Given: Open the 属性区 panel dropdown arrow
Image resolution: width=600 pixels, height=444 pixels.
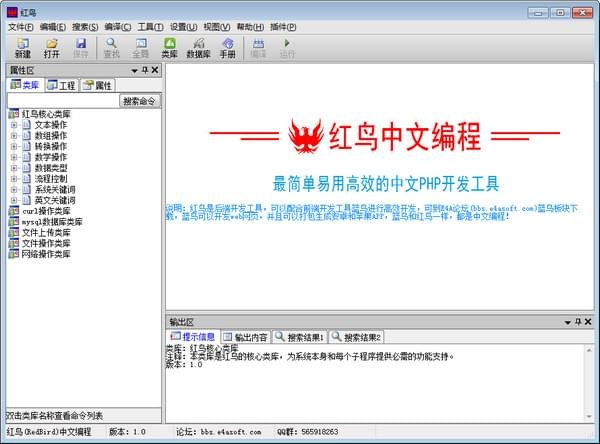Looking at the screenshot, I should tap(133, 71).
